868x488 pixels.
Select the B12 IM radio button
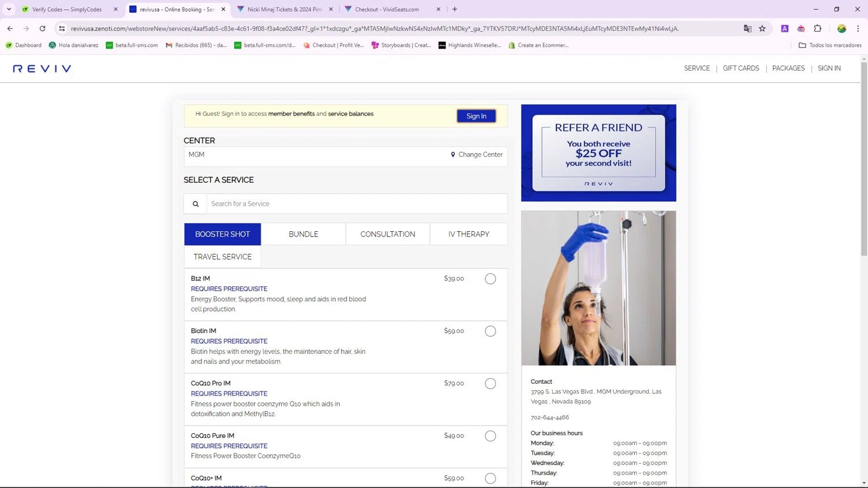(490, 279)
